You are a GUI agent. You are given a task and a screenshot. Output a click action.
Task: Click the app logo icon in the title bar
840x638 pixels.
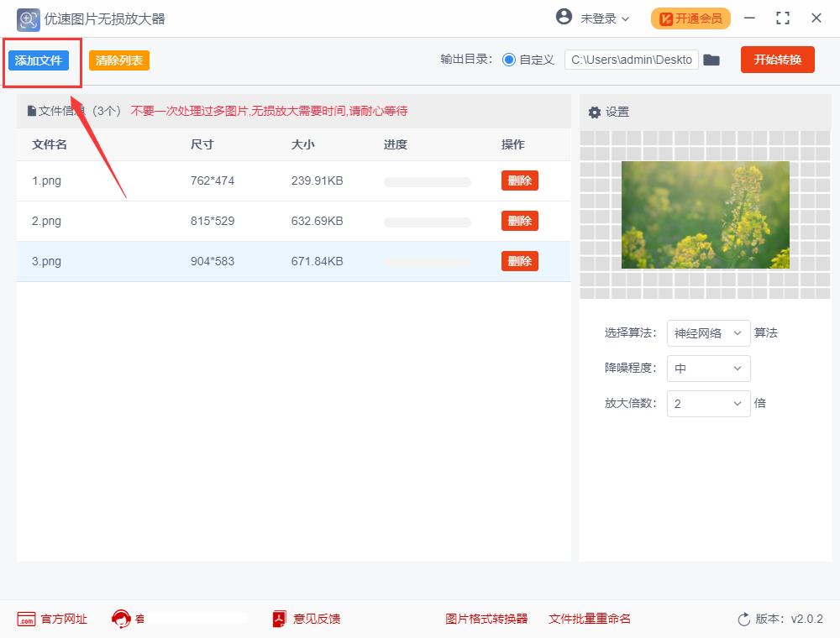26,18
